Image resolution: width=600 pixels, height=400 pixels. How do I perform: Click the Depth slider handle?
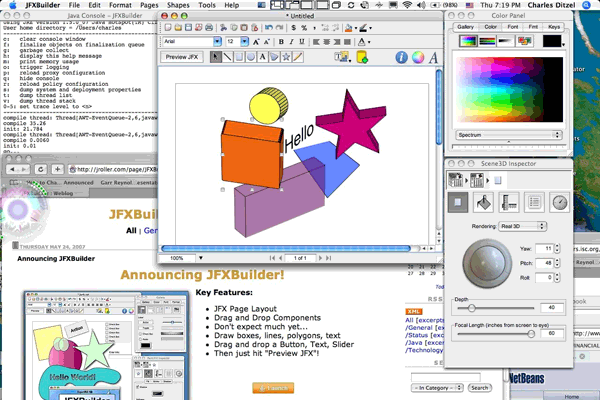click(x=471, y=308)
